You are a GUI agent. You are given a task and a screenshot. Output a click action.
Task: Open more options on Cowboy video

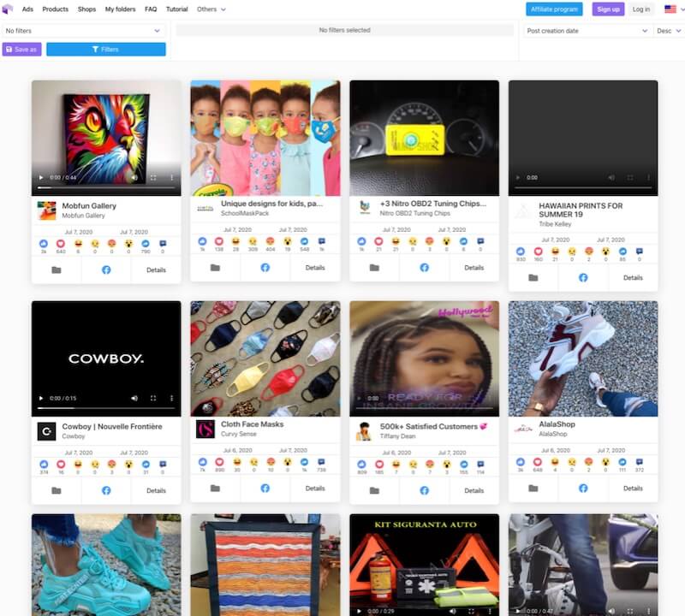172,398
